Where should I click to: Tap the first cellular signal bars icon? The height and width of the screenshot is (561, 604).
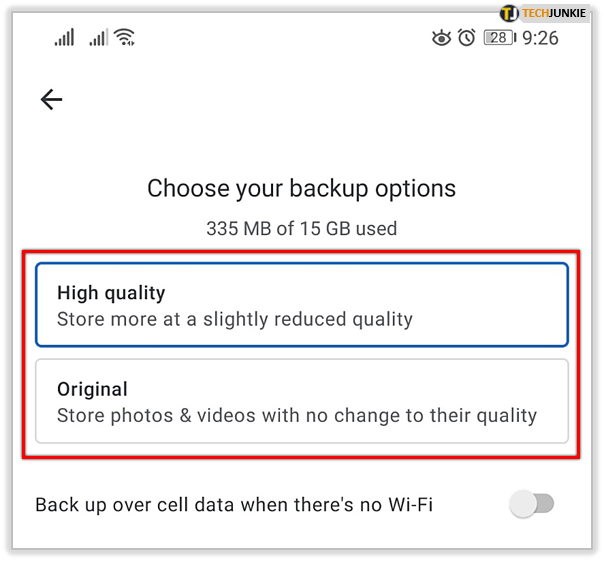coord(64,37)
